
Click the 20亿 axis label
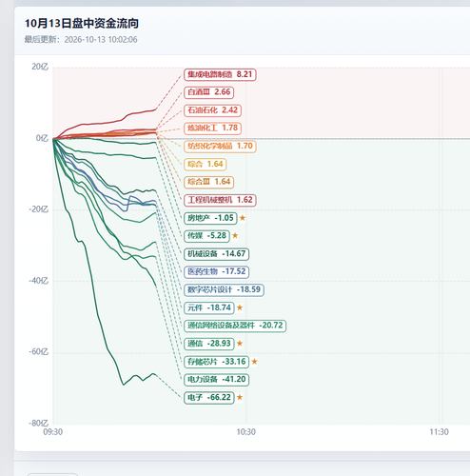click(40, 67)
